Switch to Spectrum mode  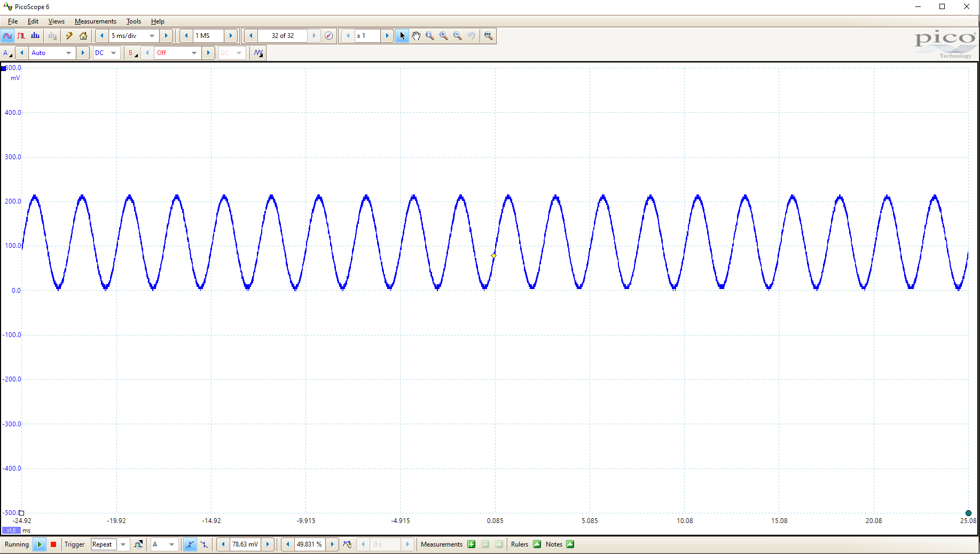click(35, 36)
